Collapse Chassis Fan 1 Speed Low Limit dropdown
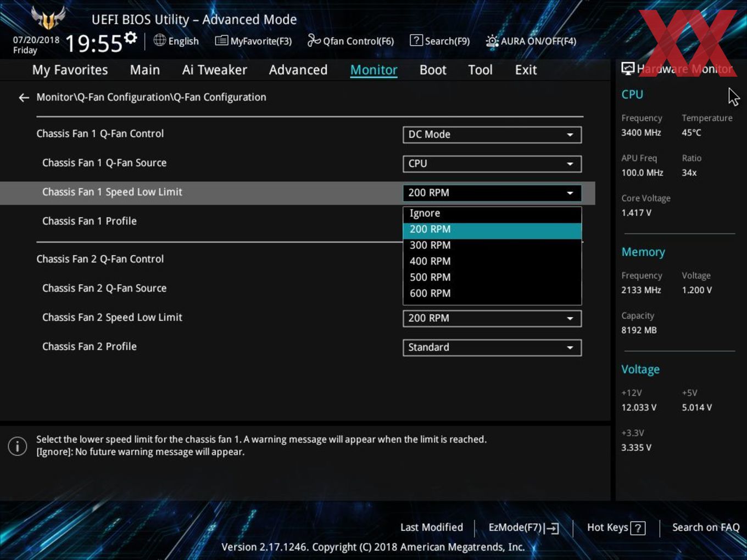Image resolution: width=747 pixels, height=560 pixels. [492, 193]
